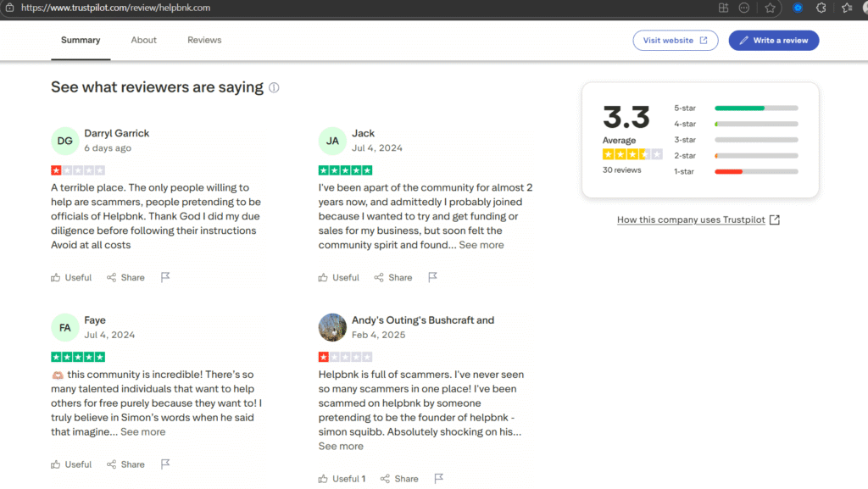Expand Jack's review with See more
Image resolution: width=868 pixels, height=489 pixels.
click(x=481, y=245)
